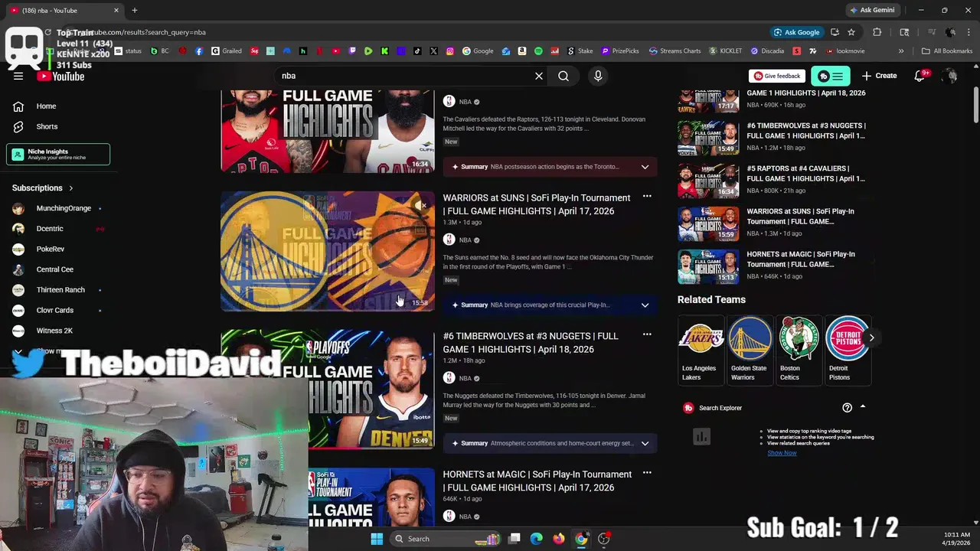Show next Related Teams with arrow
This screenshot has width=980, height=551.
[x=871, y=337]
